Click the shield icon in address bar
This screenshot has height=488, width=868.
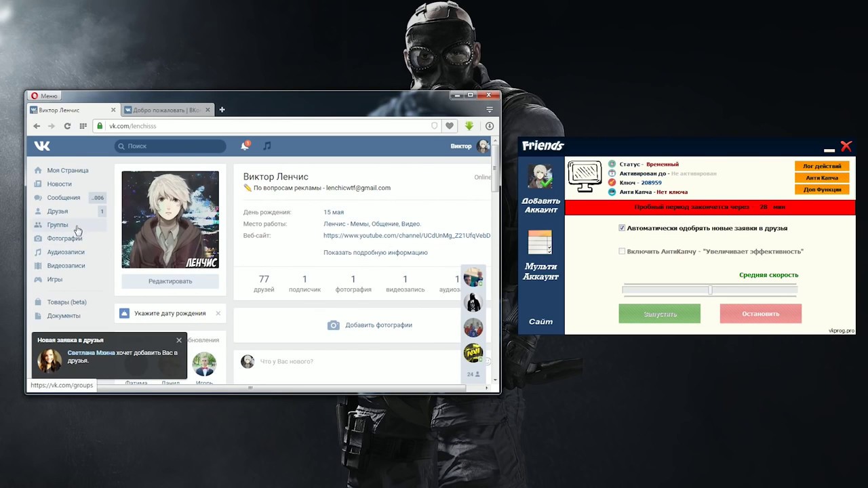click(x=435, y=126)
